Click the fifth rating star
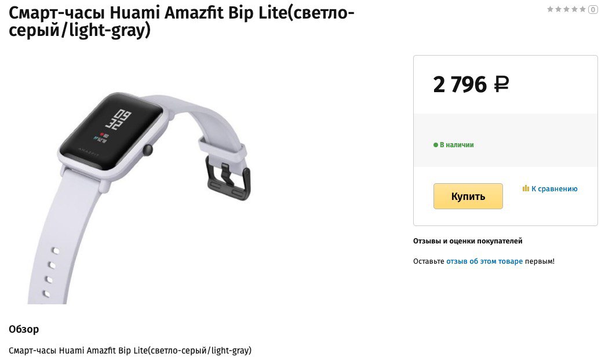The width and height of the screenshot is (605, 364). (x=582, y=9)
